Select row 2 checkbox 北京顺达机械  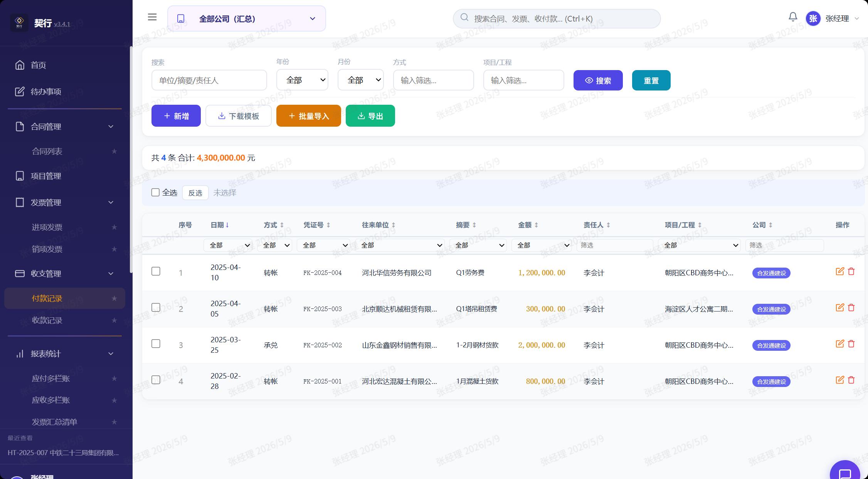pyautogui.click(x=156, y=308)
